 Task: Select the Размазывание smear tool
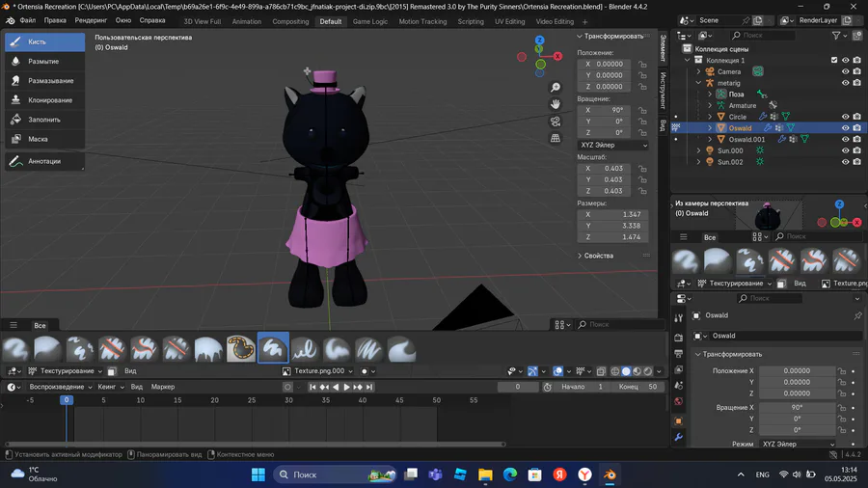pyautogui.click(x=44, y=81)
